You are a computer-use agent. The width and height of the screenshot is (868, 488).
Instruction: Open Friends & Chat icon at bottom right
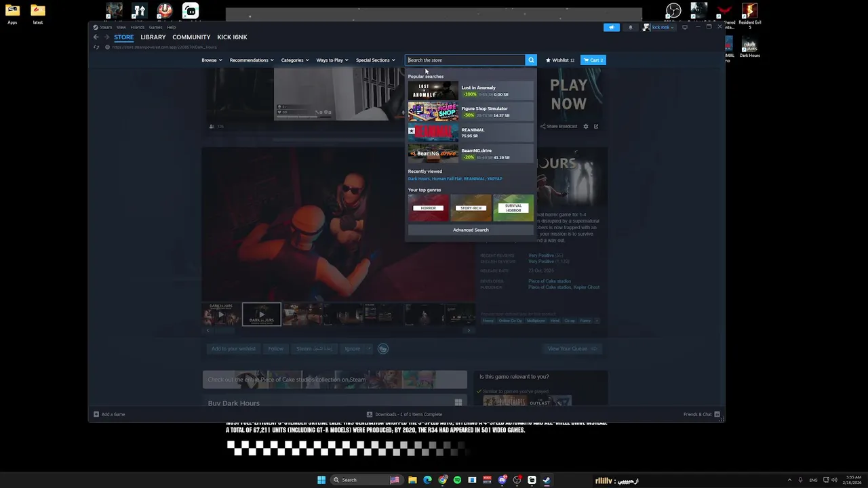[717, 414]
